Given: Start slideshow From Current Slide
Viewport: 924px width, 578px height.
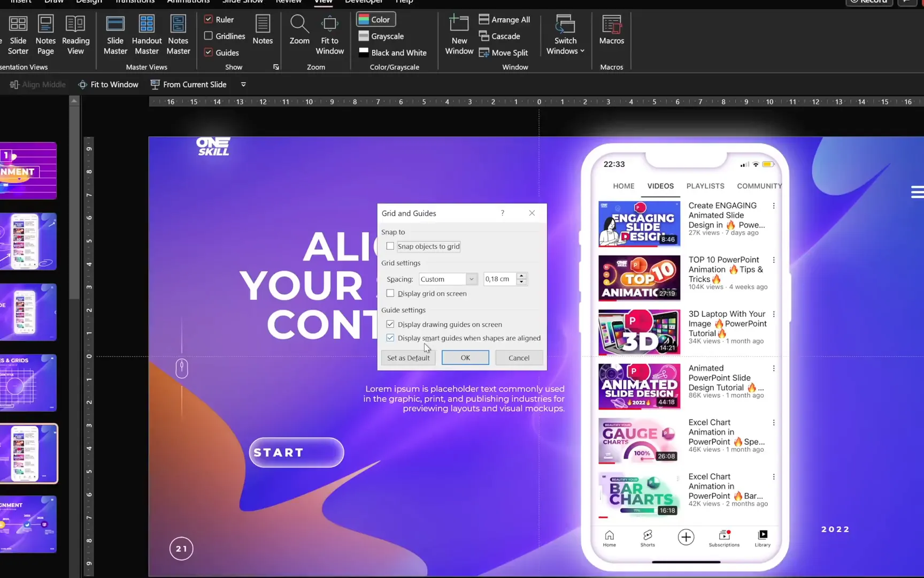Looking at the screenshot, I should tap(189, 85).
